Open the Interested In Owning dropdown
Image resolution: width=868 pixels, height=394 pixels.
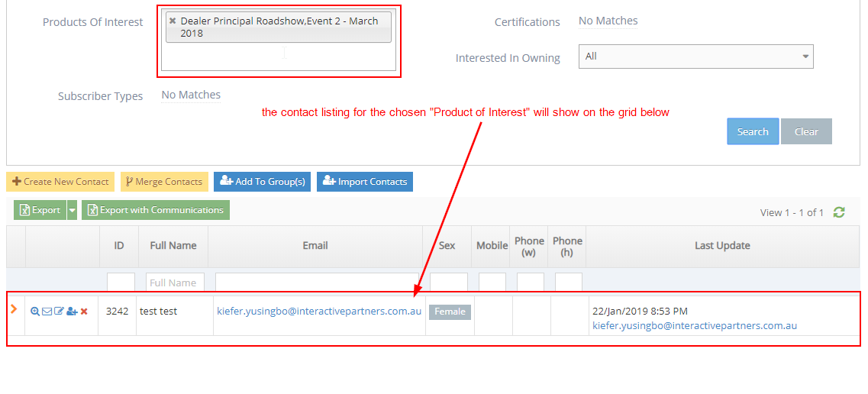coord(695,57)
